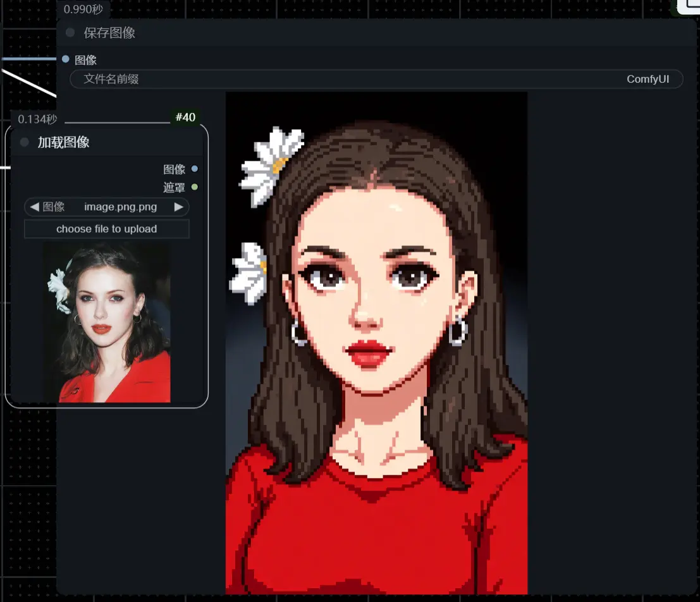Click the 图像 output label in 加载图像

point(174,169)
